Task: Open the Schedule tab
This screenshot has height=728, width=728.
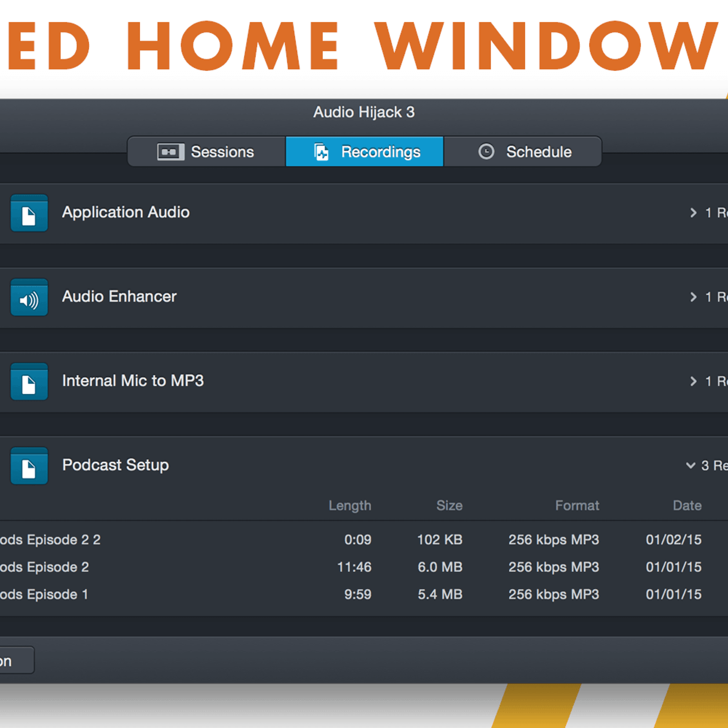Action: tap(522, 152)
